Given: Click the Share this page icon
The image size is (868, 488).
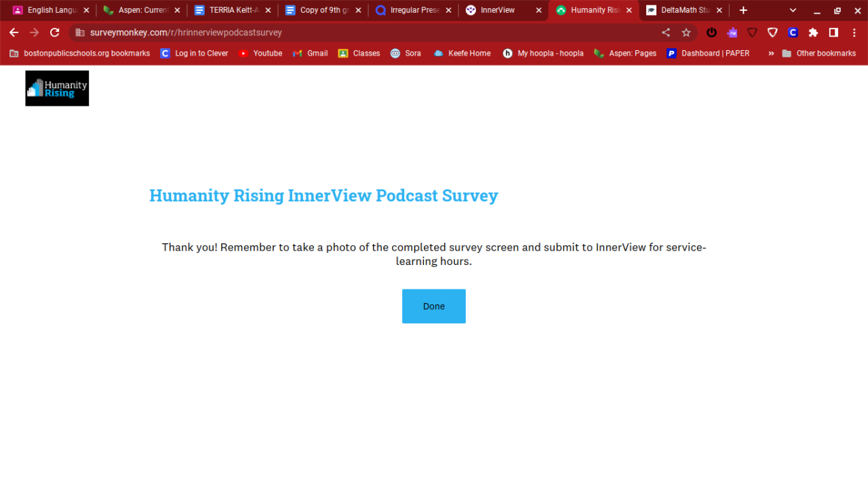Looking at the screenshot, I should [x=666, y=33].
